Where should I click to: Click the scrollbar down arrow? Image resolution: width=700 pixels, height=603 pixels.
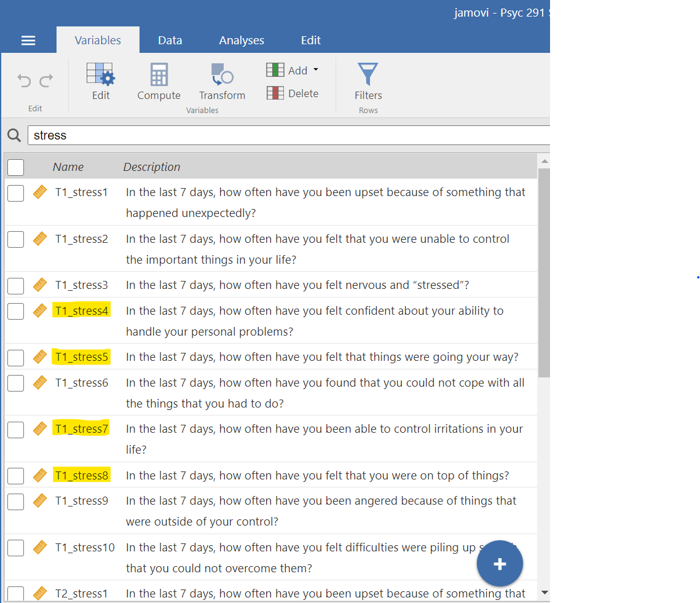tap(544, 593)
